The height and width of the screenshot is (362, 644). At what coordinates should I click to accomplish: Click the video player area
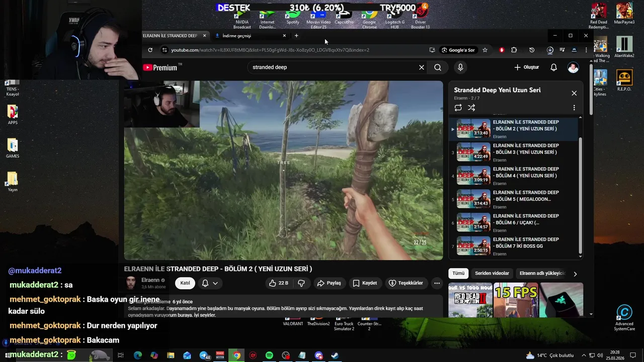pos(283,170)
